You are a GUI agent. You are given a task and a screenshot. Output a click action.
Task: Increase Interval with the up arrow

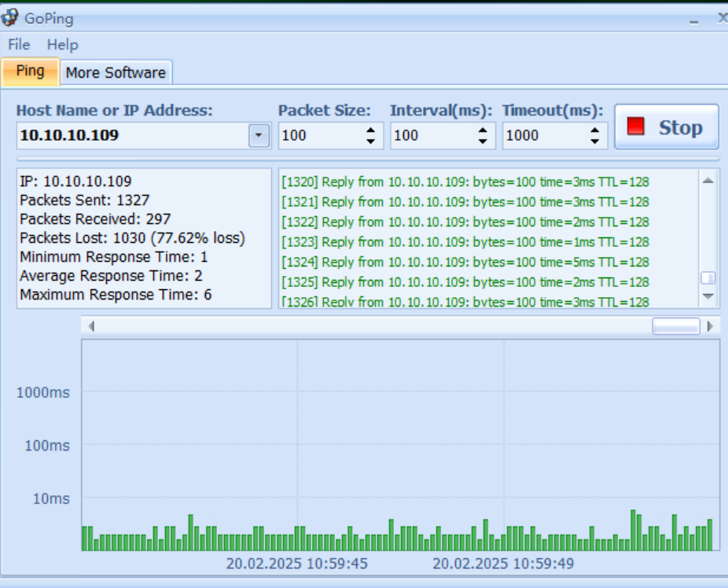point(483,130)
